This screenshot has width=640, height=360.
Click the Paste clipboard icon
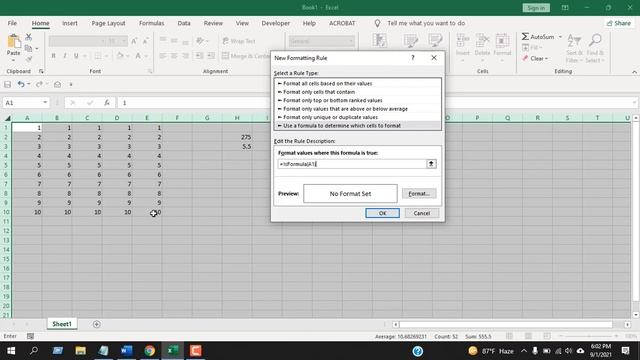(x=13, y=41)
